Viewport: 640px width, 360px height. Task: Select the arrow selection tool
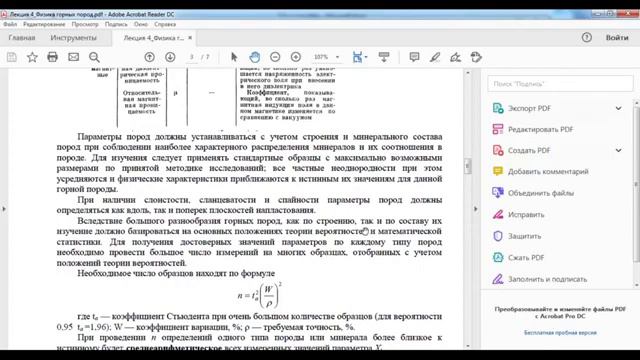(x=234, y=57)
